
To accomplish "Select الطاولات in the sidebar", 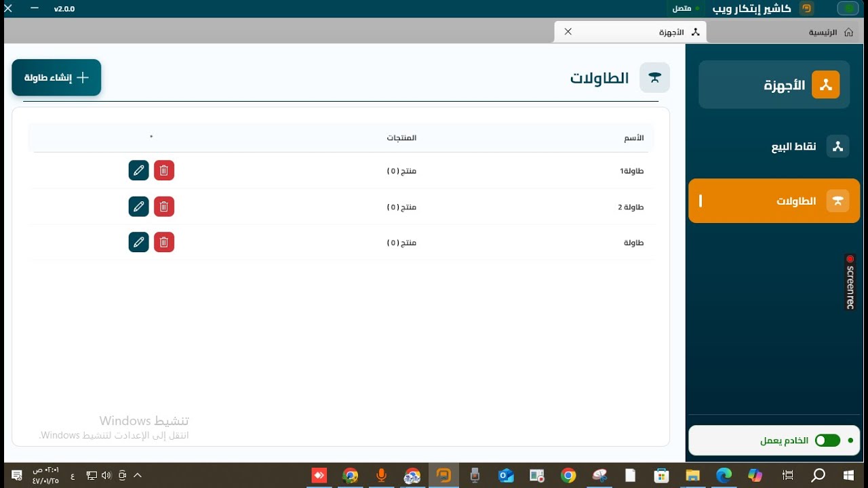I will (774, 201).
